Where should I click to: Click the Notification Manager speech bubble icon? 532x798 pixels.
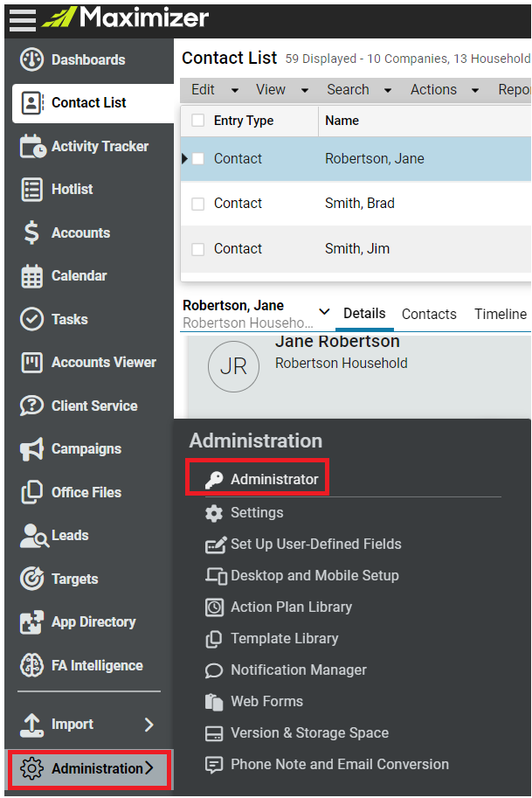[214, 670]
